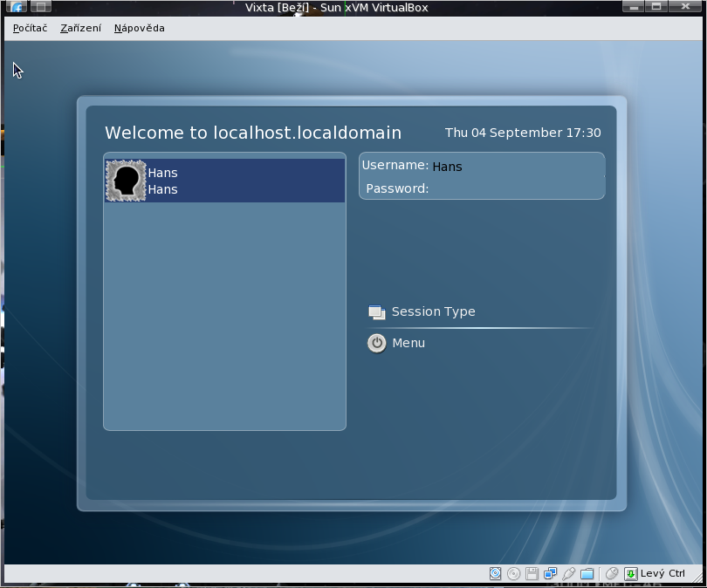Focus the Password input field
The width and height of the screenshot is (707, 588).
pyautogui.click(x=517, y=188)
